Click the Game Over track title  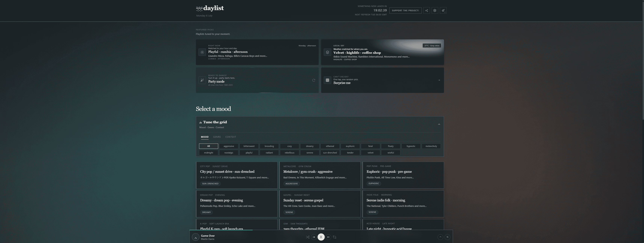click(x=208, y=236)
